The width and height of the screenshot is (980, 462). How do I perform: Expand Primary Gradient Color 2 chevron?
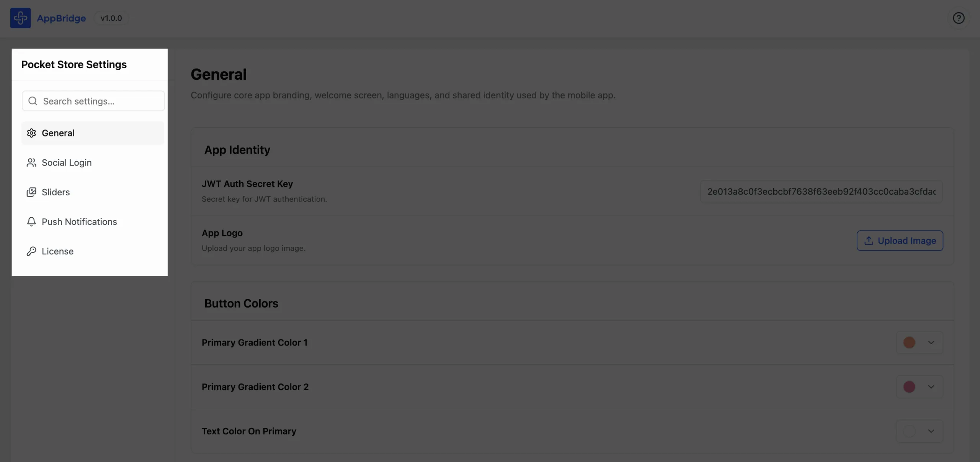coord(931,387)
